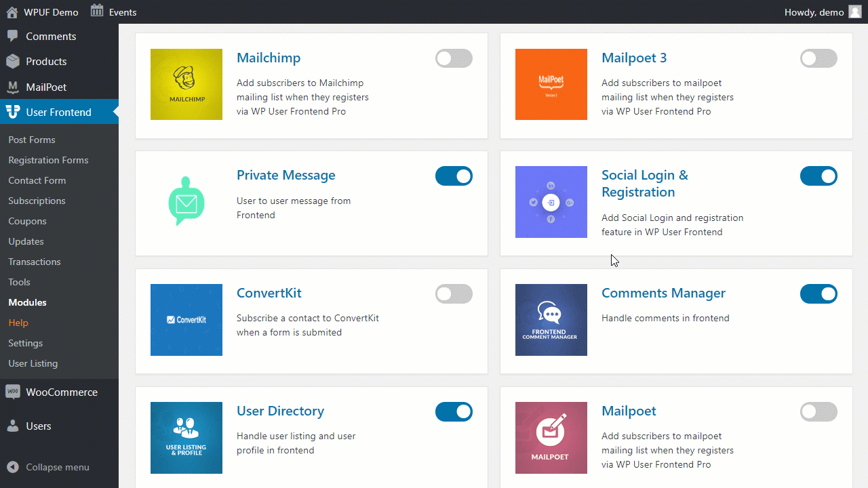The height and width of the screenshot is (488, 868).
Task: Click the Mailpoet 3 orange logo
Action: (551, 84)
